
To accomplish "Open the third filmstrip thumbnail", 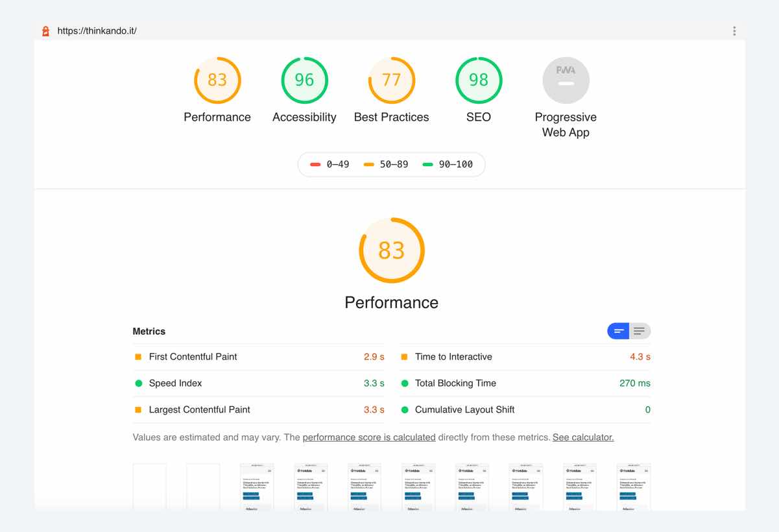I will [257, 487].
